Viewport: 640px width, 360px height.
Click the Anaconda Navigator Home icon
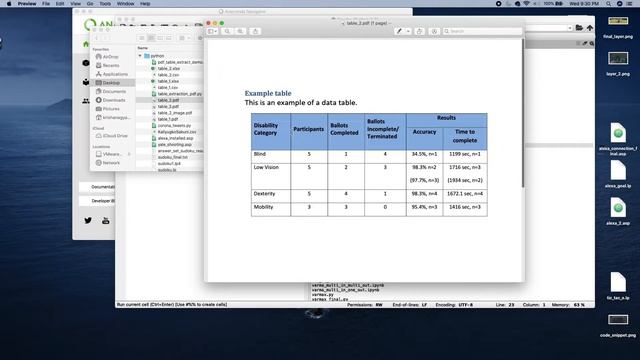(86, 44)
